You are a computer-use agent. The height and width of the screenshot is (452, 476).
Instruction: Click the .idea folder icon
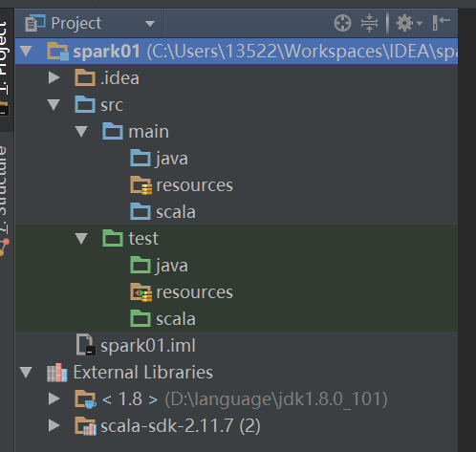click(x=85, y=77)
